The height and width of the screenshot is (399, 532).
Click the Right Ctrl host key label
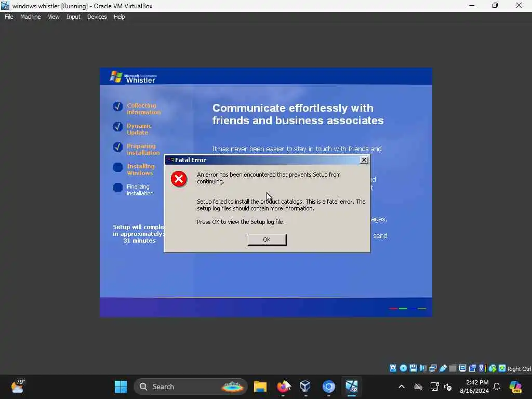tap(520, 369)
